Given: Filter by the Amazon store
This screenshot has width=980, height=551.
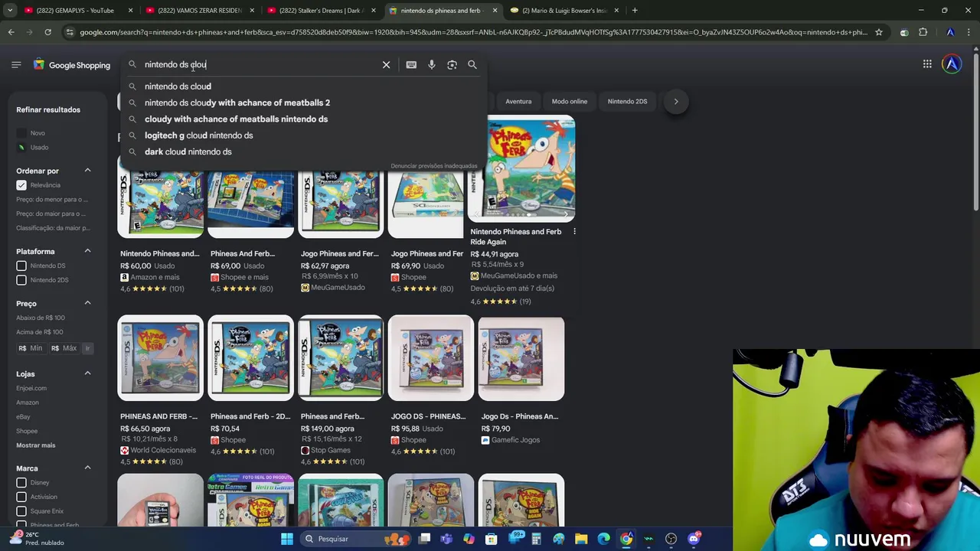Looking at the screenshot, I should 28,403.
